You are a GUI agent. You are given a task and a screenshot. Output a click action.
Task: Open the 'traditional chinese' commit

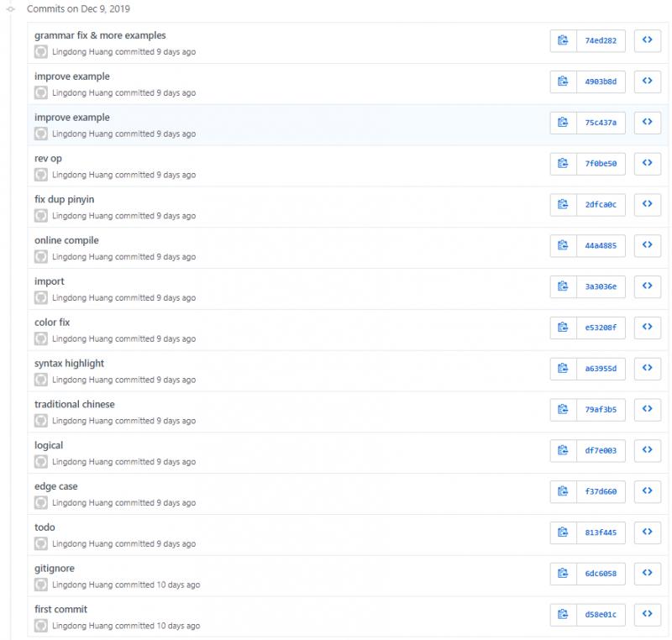pos(74,404)
